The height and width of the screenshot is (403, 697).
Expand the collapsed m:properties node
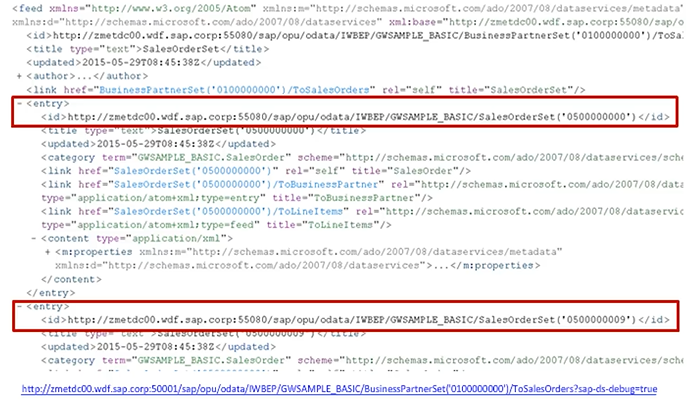coord(48,252)
